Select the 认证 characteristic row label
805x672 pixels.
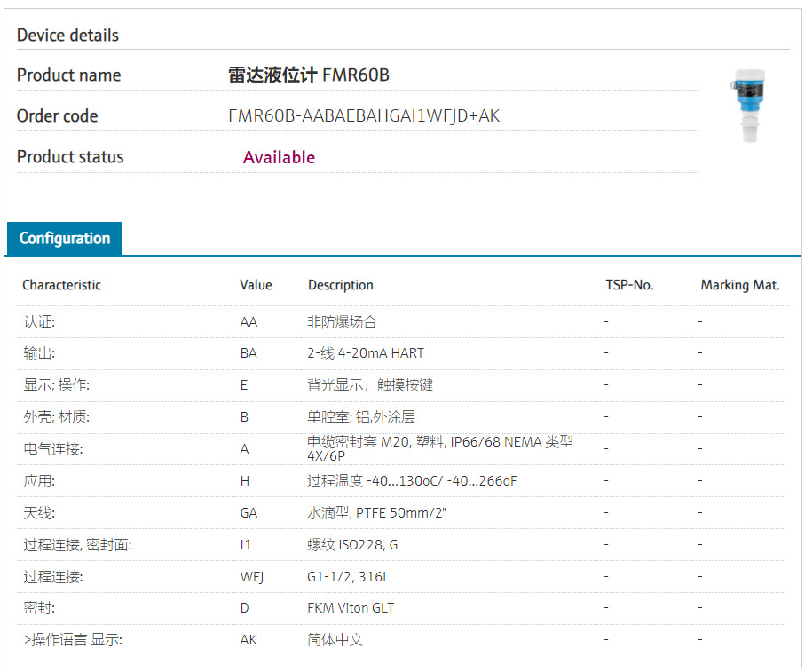pos(39,322)
